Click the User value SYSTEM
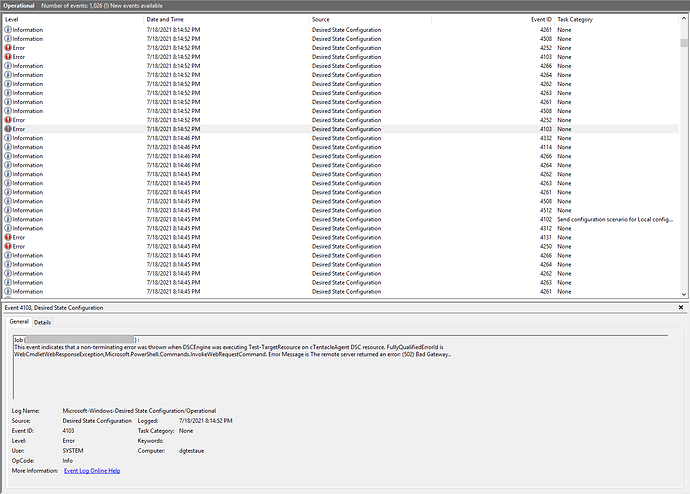 [x=73, y=450]
